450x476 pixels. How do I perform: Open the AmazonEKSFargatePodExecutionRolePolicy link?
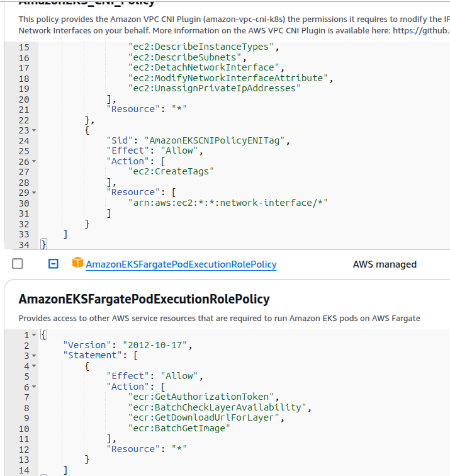click(x=181, y=264)
